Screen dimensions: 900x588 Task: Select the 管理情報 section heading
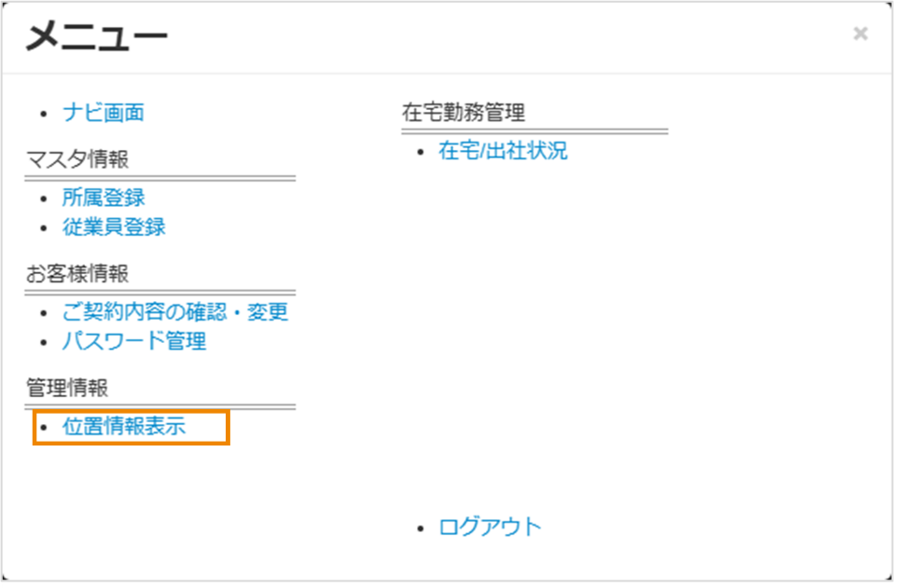(65, 388)
